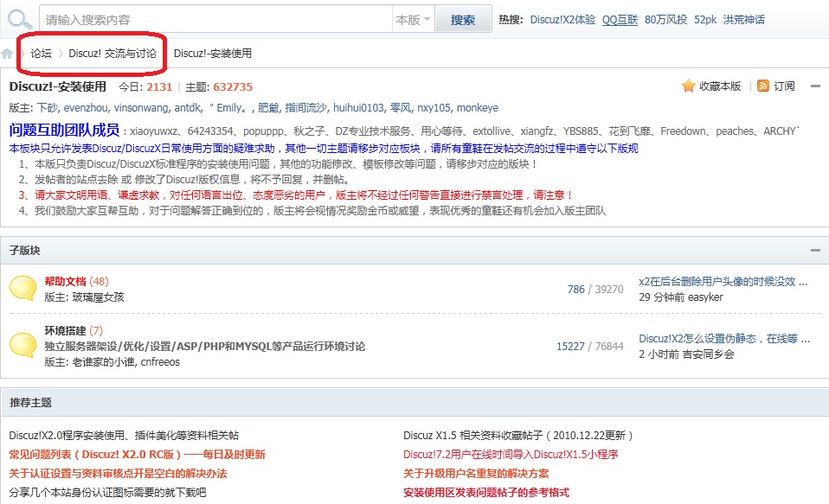This screenshot has height=504, width=829.
Task: Click the 推荐主题 section header
Action: [x=414, y=403]
